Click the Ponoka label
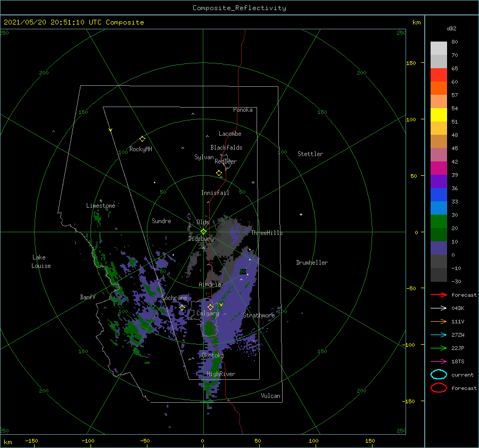479x448 pixels. coord(243,110)
